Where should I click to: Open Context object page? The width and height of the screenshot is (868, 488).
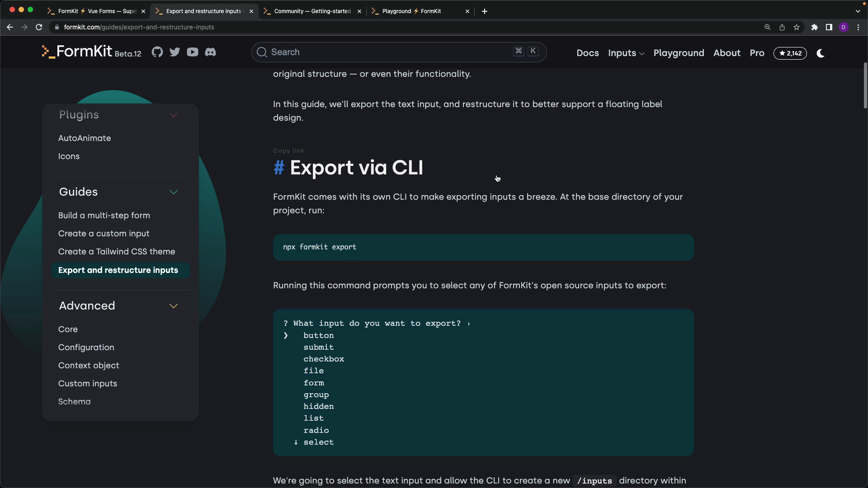pos(89,366)
